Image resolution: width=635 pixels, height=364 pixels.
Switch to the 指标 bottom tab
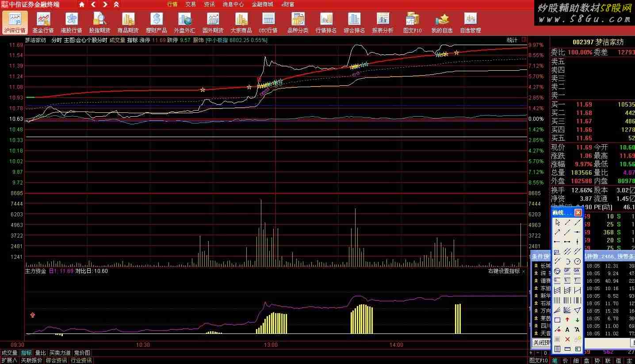pyautogui.click(x=27, y=353)
